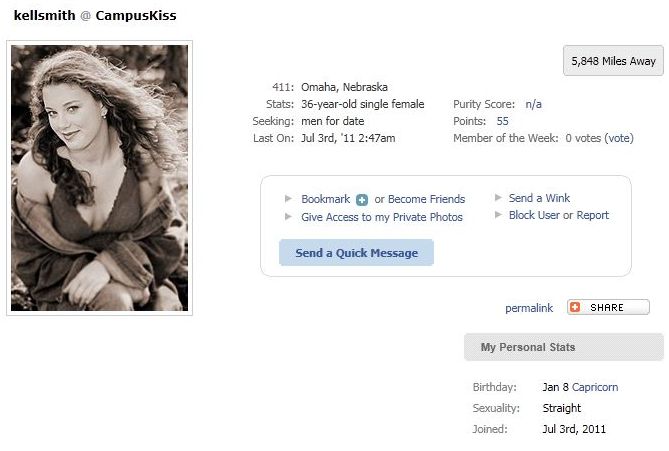The height and width of the screenshot is (451, 669).
Task: Click the orange plus icon on Share button
Action: coord(575,307)
